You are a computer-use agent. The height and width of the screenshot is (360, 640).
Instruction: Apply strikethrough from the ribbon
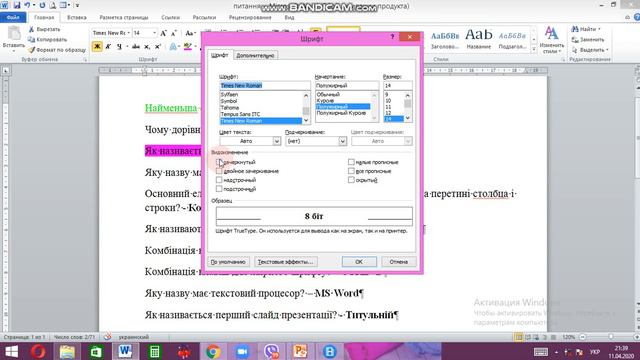click(x=136, y=47)
